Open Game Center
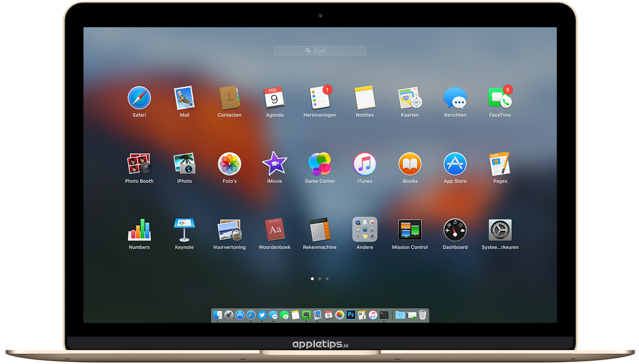This screenshot has height=364, width=639. coord(319,163)
